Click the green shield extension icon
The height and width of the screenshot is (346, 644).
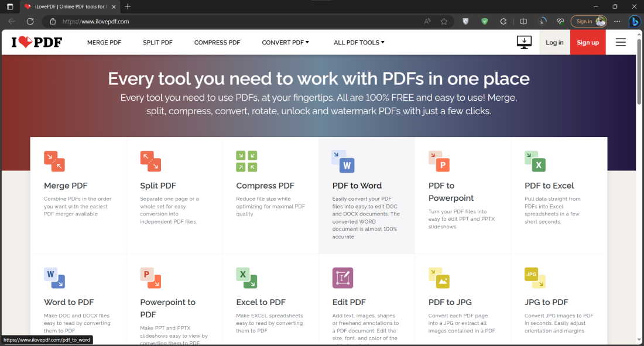click(485, 21)
